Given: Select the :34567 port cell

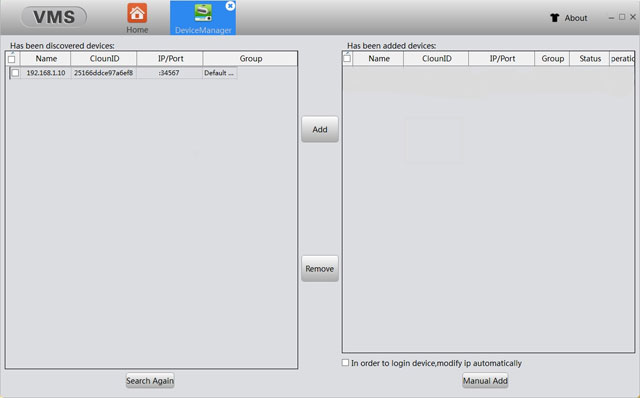Looking at the screenshot, I should (169, 73).
